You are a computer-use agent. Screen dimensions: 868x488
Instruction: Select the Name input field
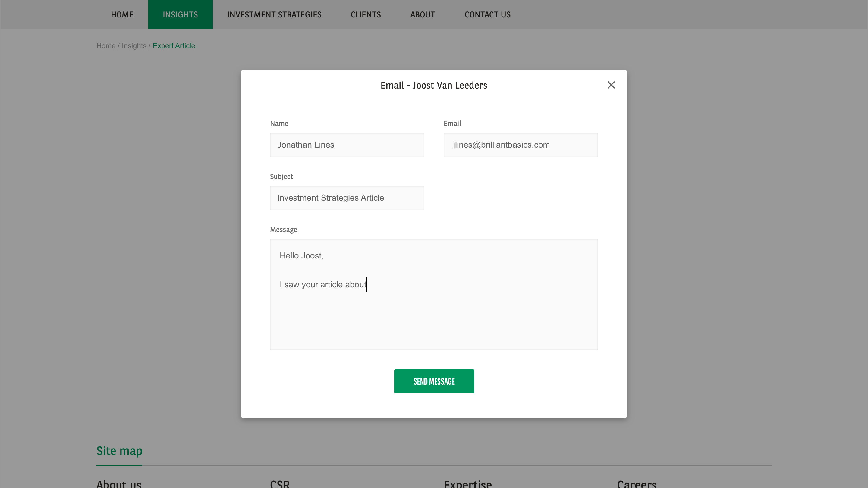[347, 145]
